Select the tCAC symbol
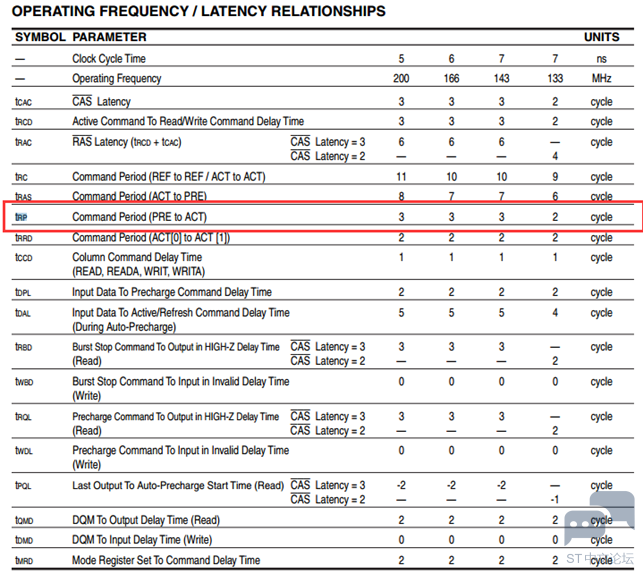 click(x=23, y=102)
